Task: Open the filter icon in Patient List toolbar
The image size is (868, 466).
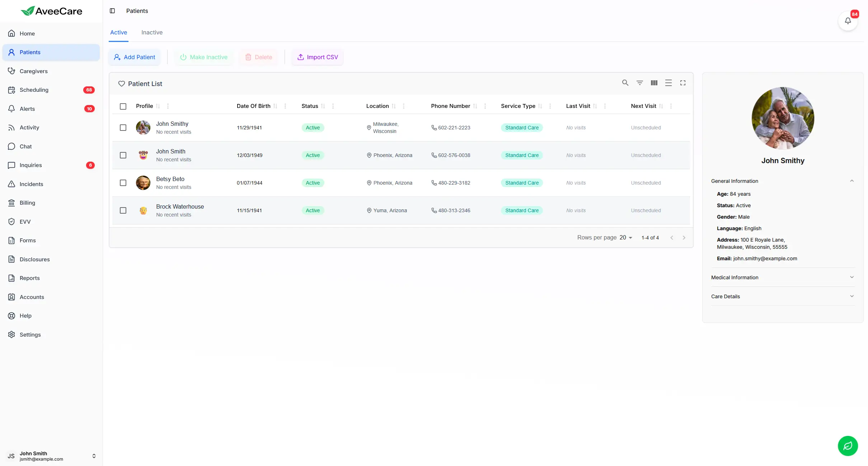Action: tap(640, 82)
